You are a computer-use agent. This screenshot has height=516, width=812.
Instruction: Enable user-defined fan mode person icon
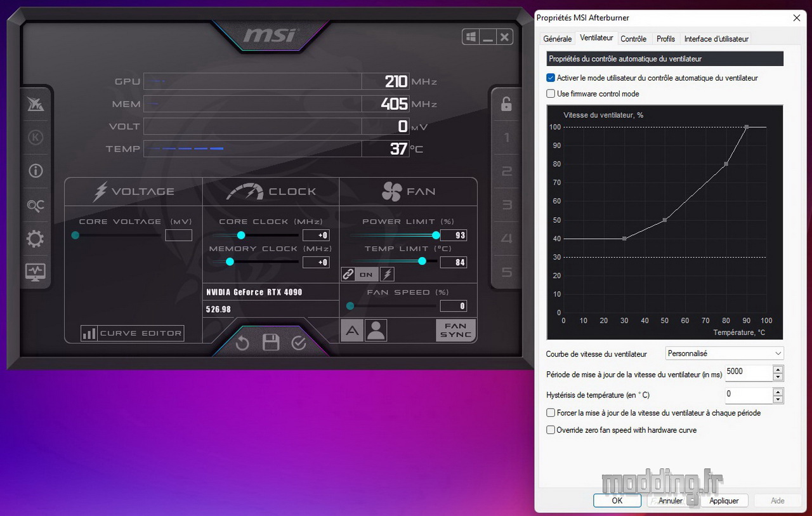[x=376, y=330]
